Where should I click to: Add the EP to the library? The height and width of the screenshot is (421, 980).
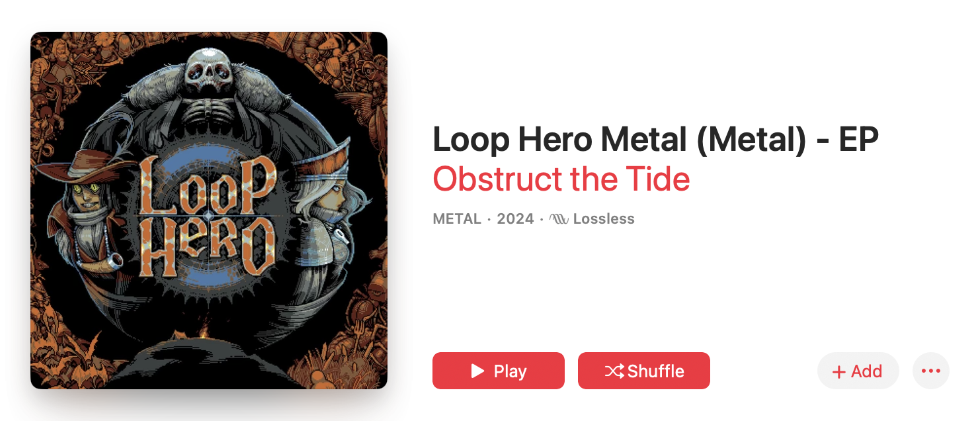(x=858, y=371)
